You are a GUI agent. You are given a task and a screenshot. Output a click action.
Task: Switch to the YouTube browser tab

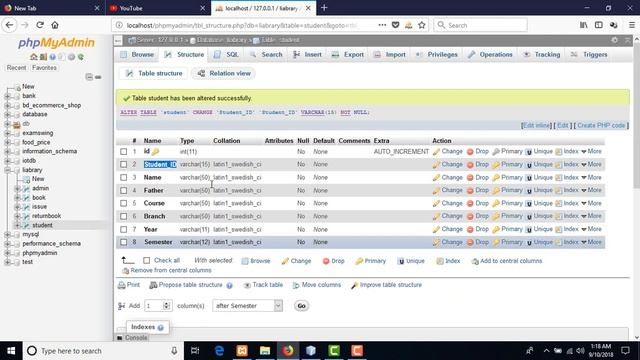158,8
